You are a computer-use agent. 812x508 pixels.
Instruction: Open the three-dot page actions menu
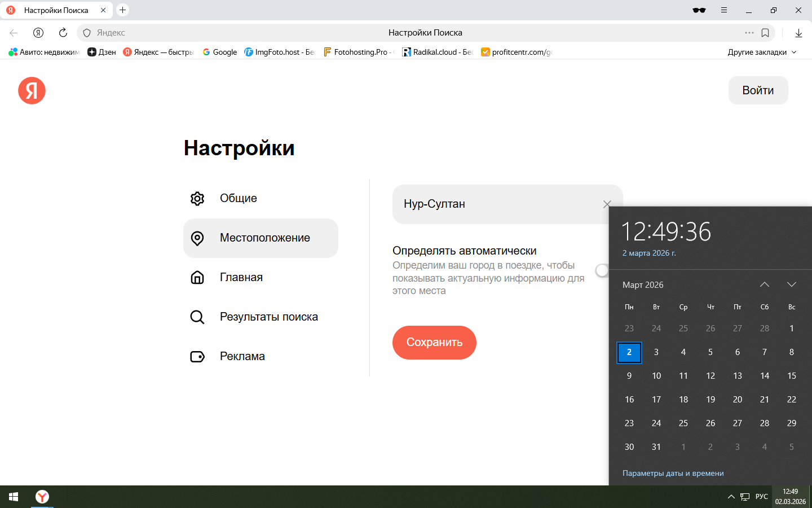(x=749, y=33)
